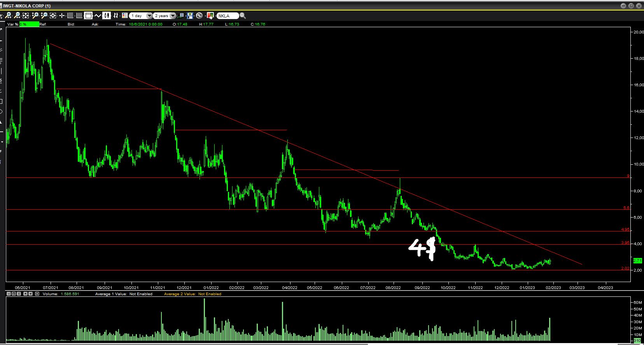
Task: Toggle the crosshair cursor tool
Action: [62, 16]
